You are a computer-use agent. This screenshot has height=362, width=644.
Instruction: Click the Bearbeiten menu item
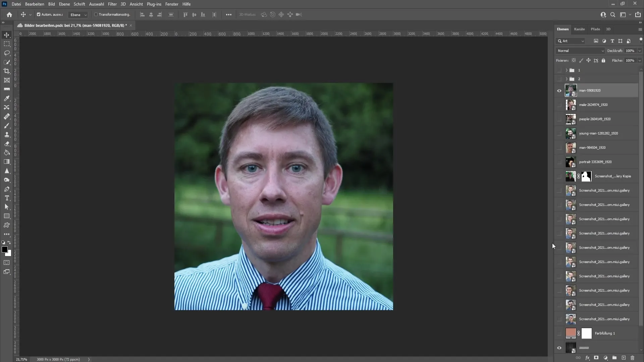click(x=35, y=4)
